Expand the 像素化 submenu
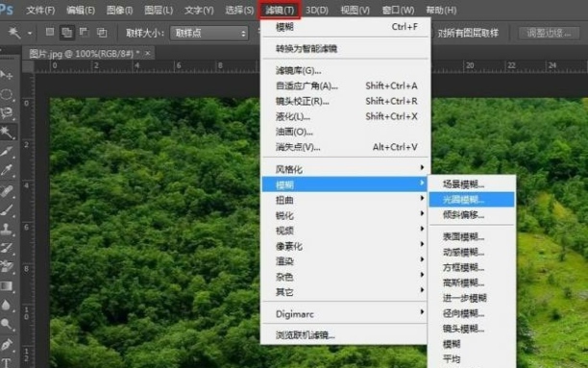 click(x=345, y=246)
